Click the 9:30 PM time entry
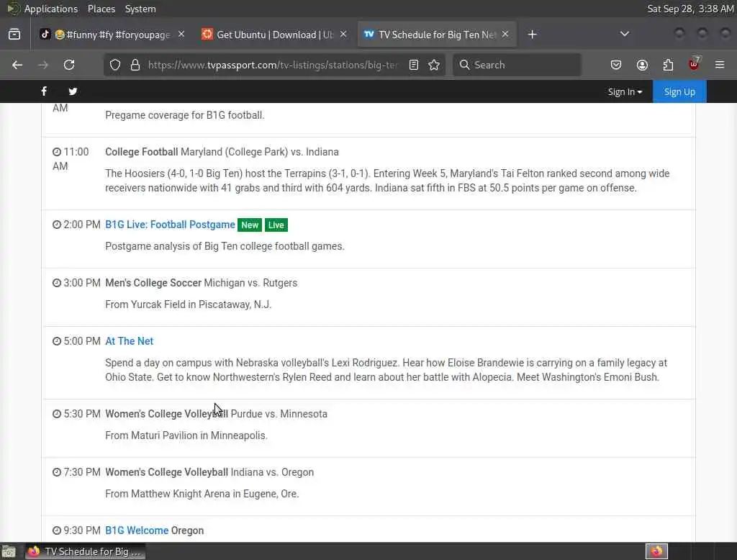 coord(76,530)
